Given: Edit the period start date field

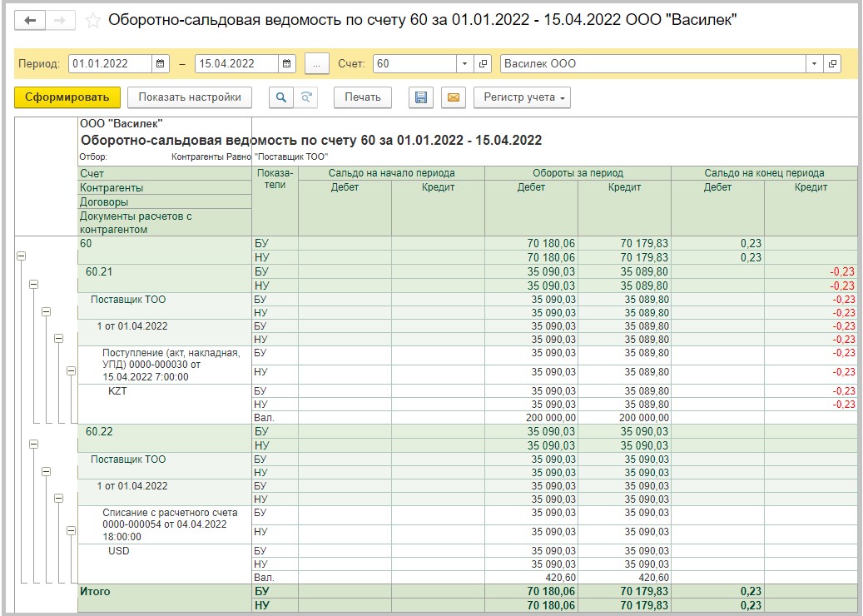Looking at the screenshot, I should point(110,64).
